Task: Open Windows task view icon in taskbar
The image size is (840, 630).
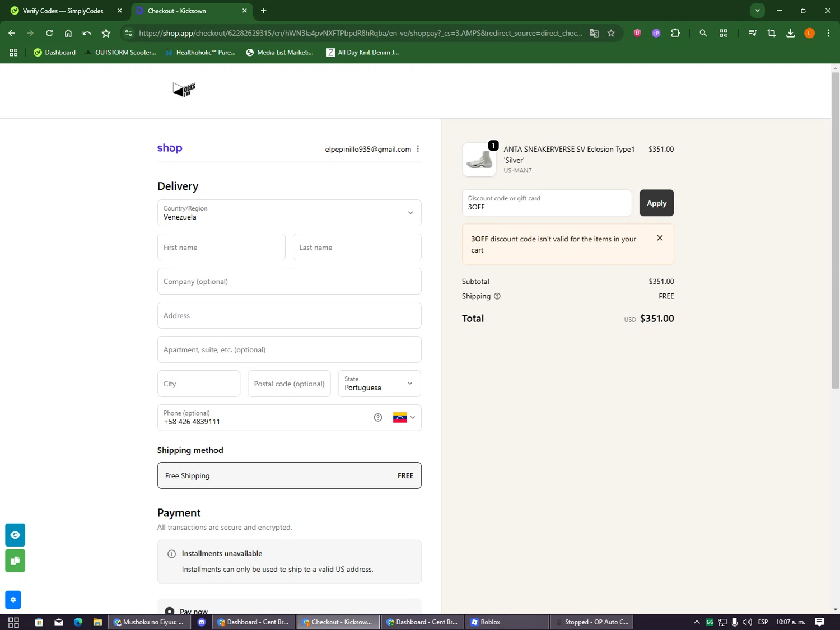Action: (x=13, y=622)
